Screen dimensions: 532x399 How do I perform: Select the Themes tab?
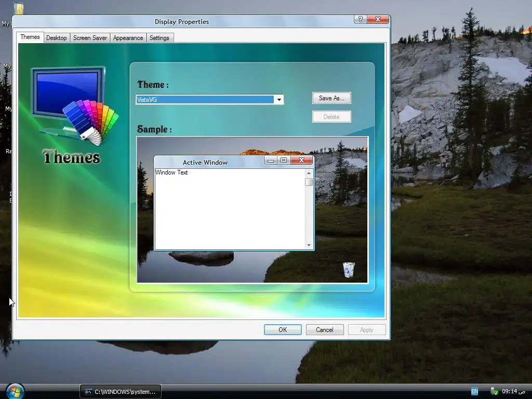(x=30, y=37)
